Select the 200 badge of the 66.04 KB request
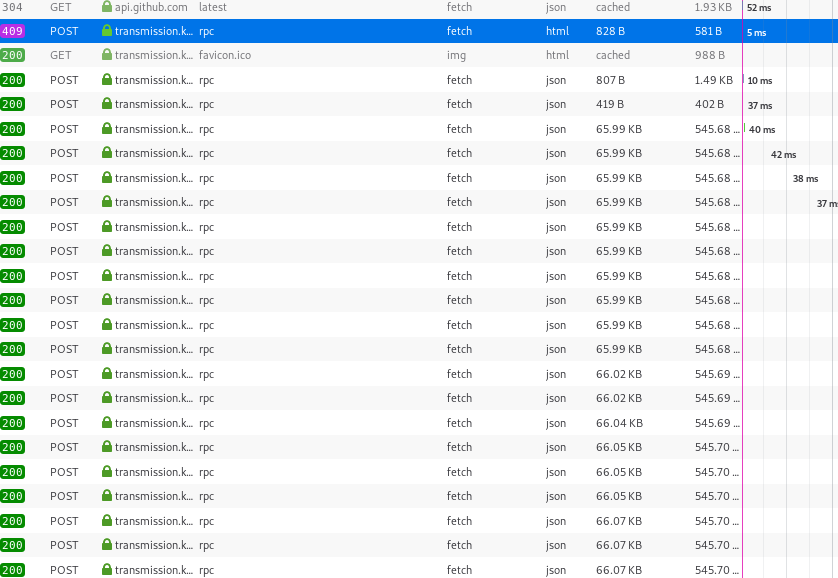The image size is (838, 578). point(12,423)
